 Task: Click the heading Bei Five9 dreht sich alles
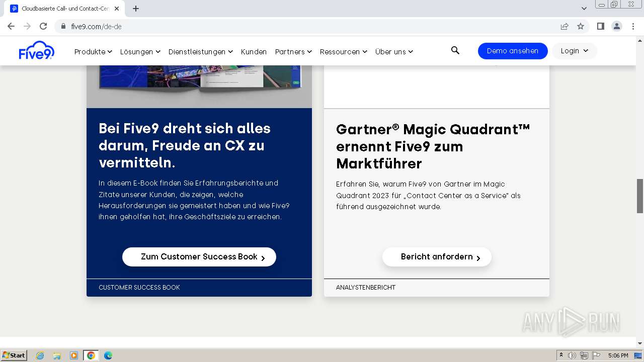click(185, 145)
